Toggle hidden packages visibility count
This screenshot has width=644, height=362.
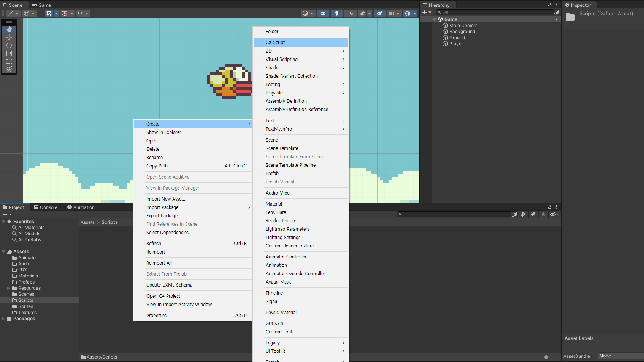pyautogui.click(x=555, y=214)
